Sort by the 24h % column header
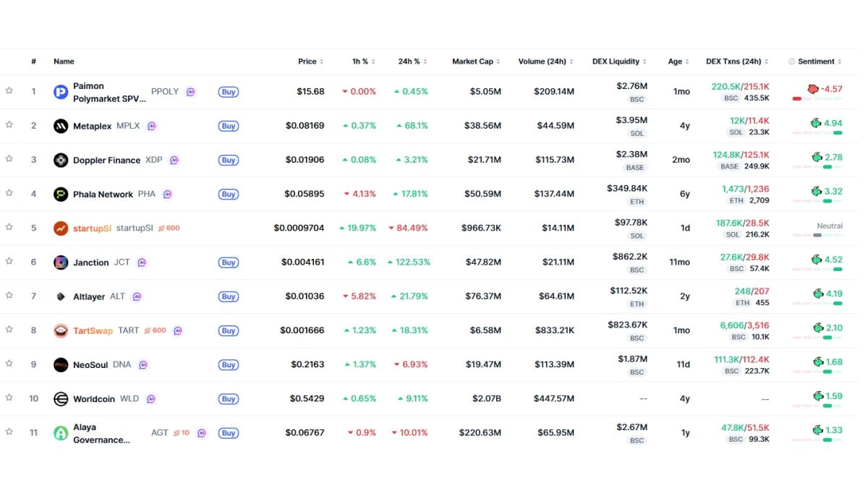This screenshot has width=868, height=488. [x=412, y=61]
